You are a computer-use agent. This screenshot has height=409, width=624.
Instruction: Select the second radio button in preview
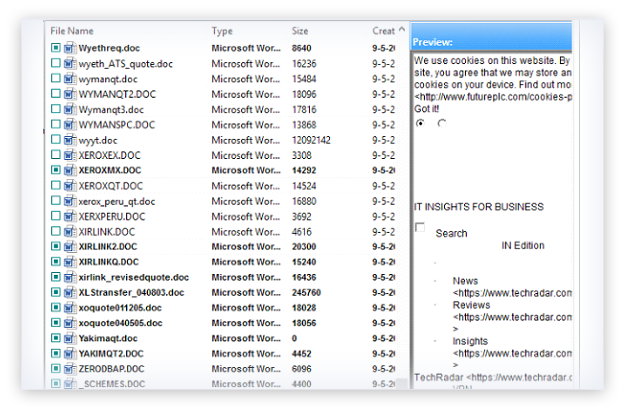[442, 123]
